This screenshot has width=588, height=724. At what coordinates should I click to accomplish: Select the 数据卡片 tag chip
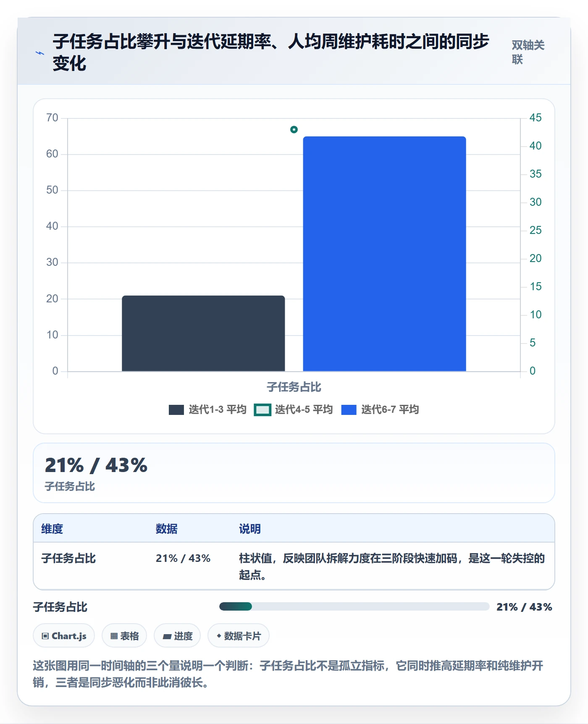point(239,636)
